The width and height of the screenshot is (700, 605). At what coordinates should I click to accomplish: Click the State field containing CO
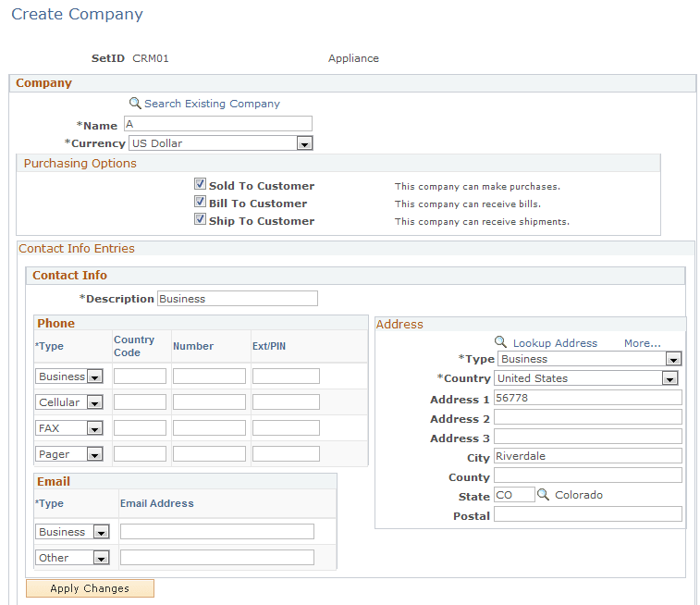(x=514, y=495)
